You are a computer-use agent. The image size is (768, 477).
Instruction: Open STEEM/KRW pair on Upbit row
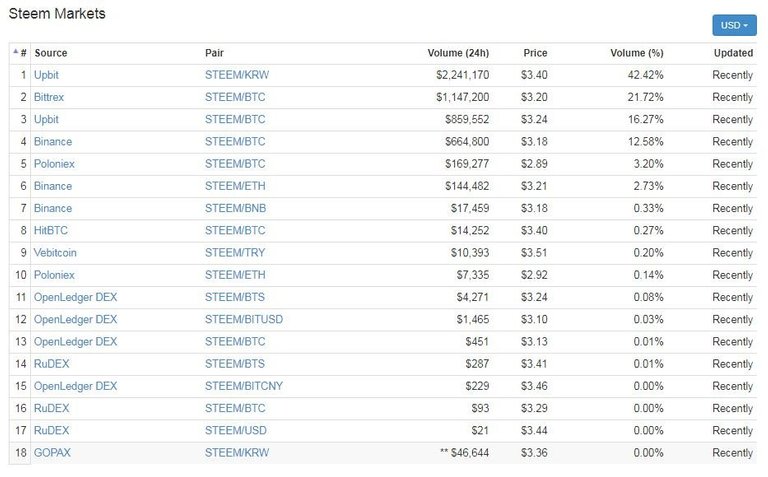point(237,75)
